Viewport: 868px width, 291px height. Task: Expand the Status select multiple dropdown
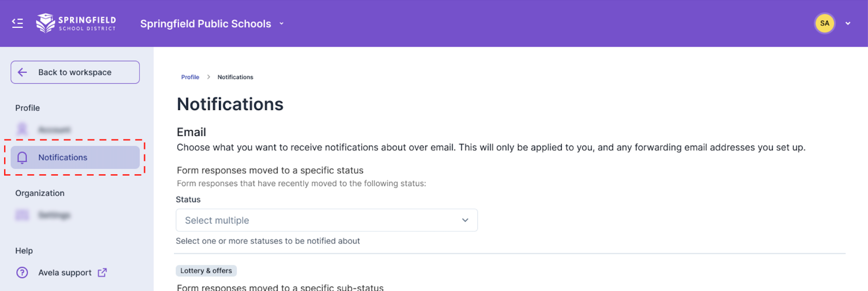click(x=465, y=220)
